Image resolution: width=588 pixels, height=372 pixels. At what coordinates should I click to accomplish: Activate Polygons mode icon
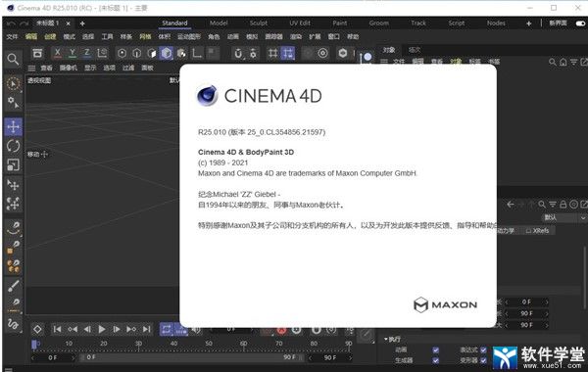pyautogui.click(x=152, y=53)
